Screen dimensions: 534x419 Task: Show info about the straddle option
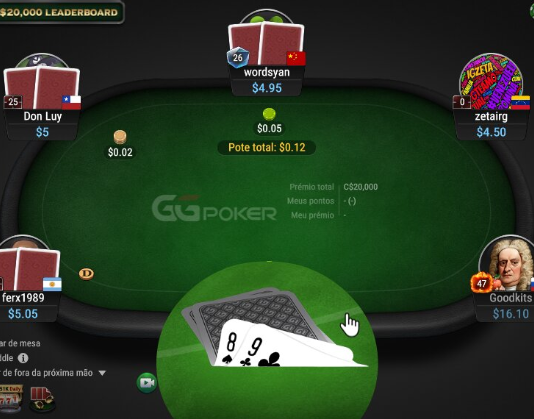[23, 358]
